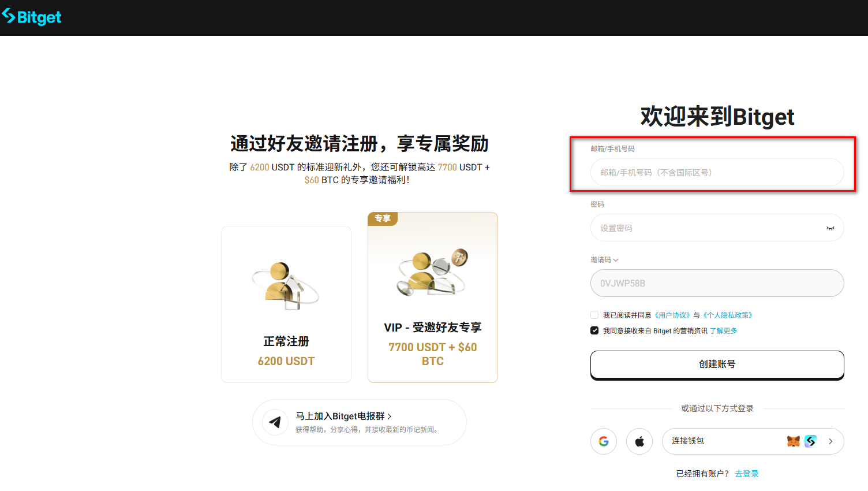Sign in with Apple icon

coord(639,441)
